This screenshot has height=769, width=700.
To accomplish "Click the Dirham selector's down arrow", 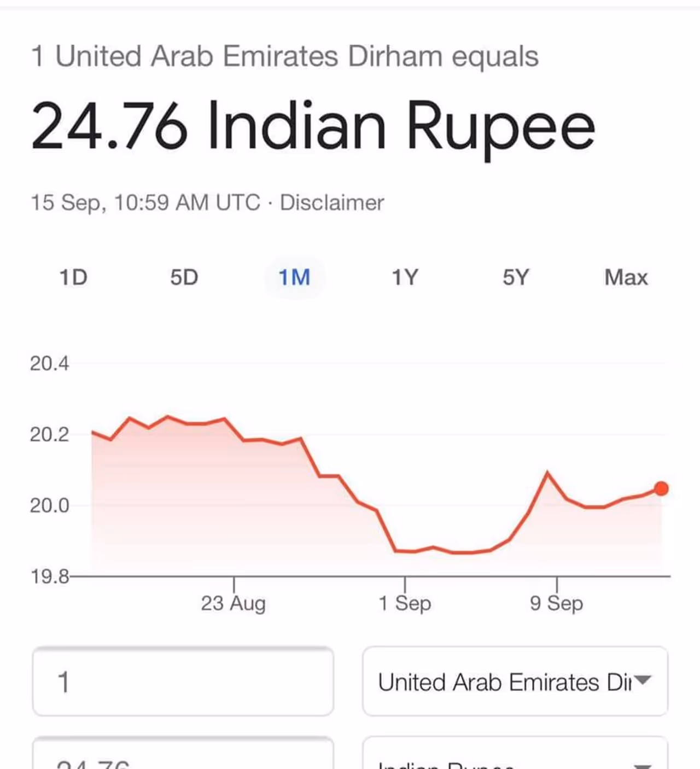I will click(643, 680).
